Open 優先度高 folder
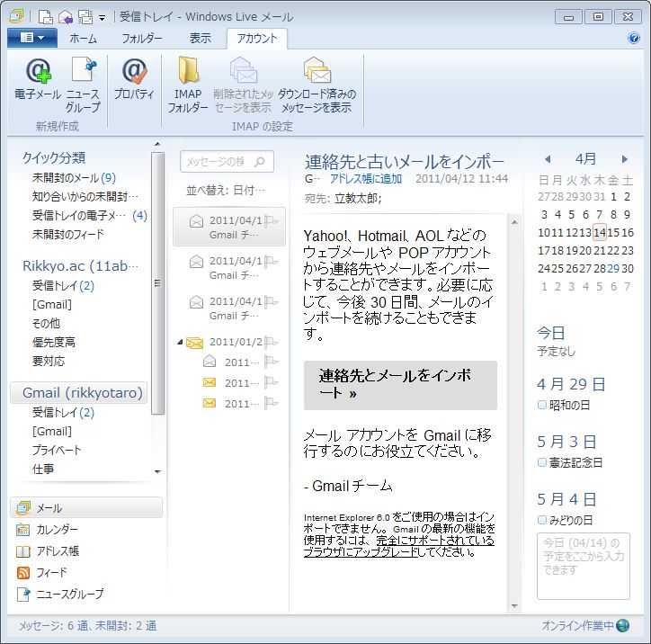The height and width of the screenshot is (644, 651). pos(54,342)
